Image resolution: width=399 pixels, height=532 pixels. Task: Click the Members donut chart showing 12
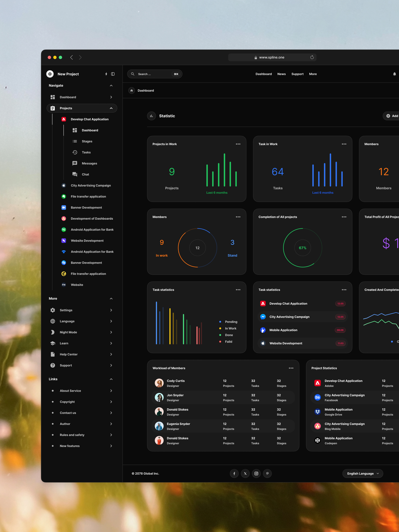coord(197,248)
